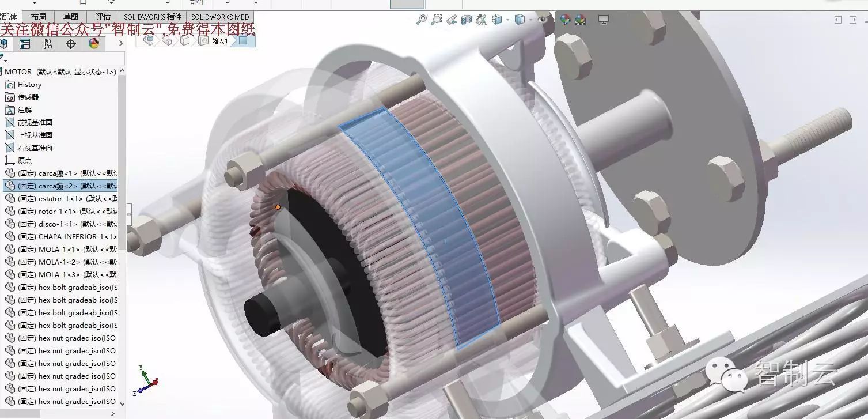Switch to the 装配体 tab

[10, 17]
